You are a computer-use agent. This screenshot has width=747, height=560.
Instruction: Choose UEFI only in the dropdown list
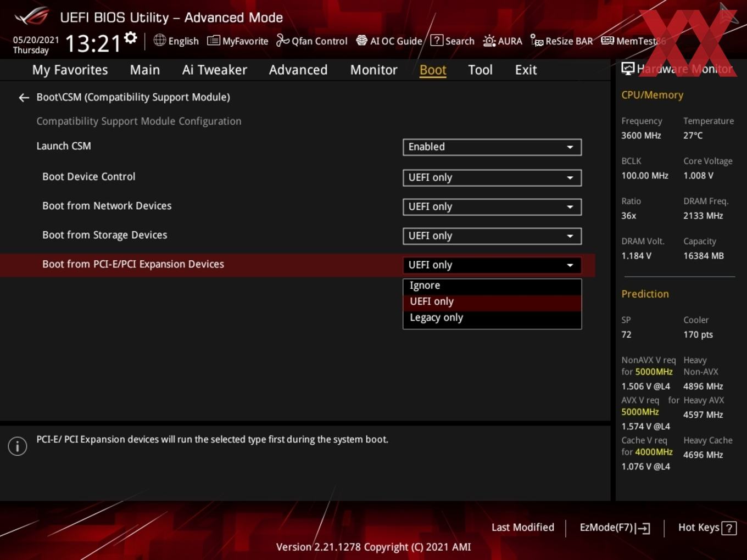(x=492, y=301)
